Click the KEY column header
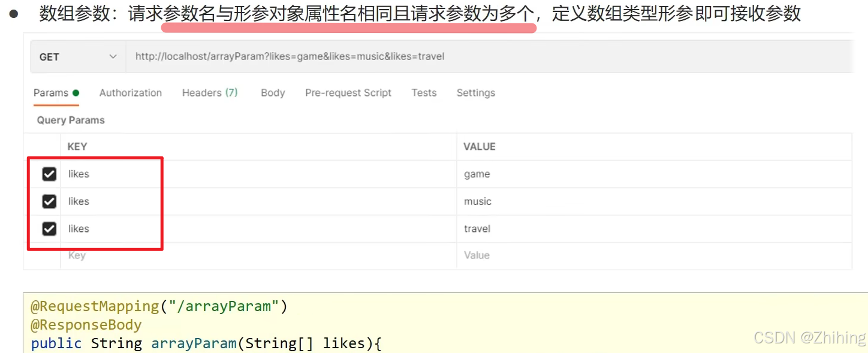 [77, 147]
